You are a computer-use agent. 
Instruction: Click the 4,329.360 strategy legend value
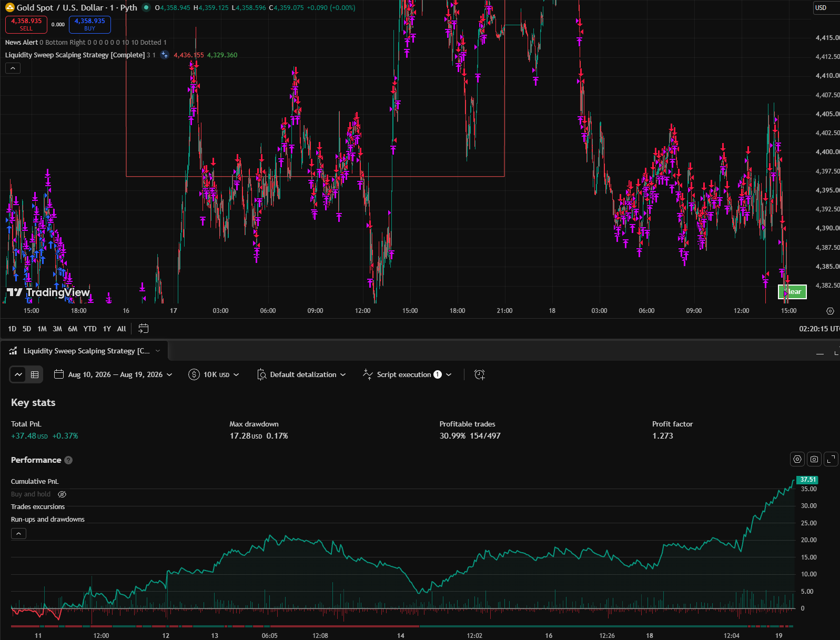(x=222, y=55)
